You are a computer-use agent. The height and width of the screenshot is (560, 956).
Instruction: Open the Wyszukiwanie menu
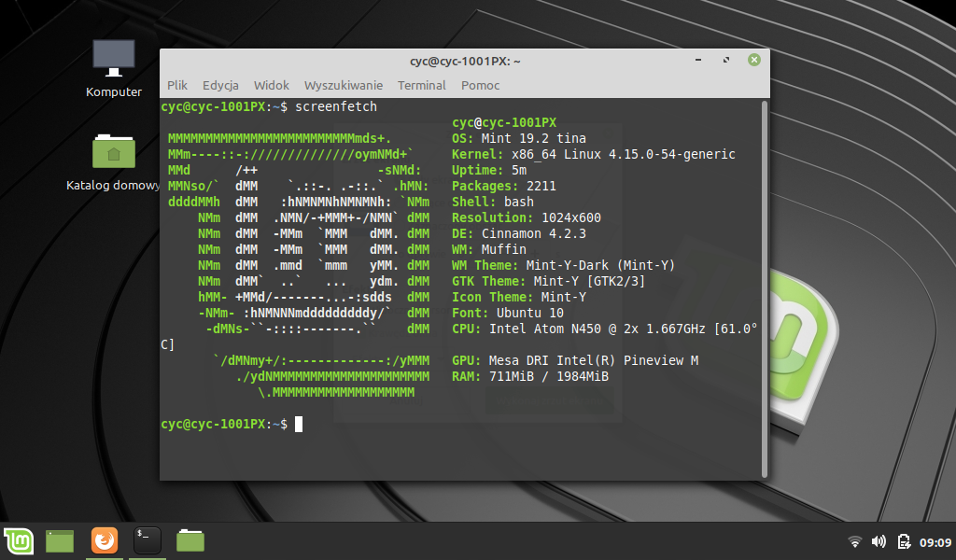[343, 85]
